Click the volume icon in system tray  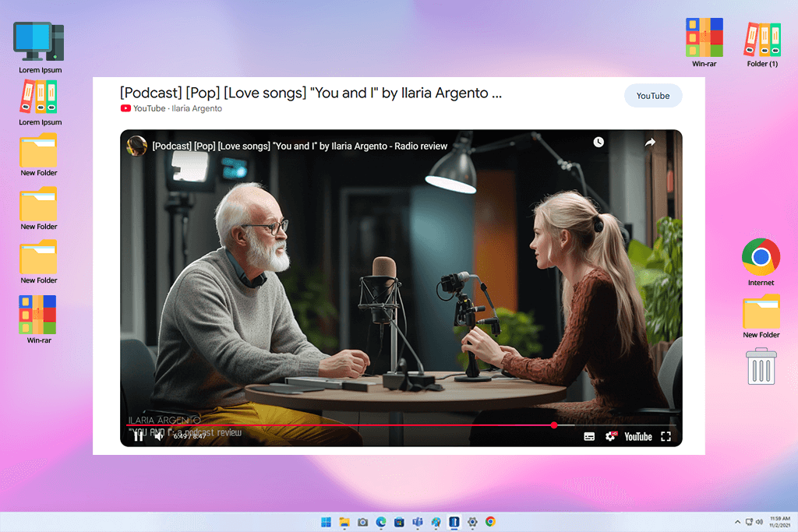pyautogui.click(x=759, y=522)
